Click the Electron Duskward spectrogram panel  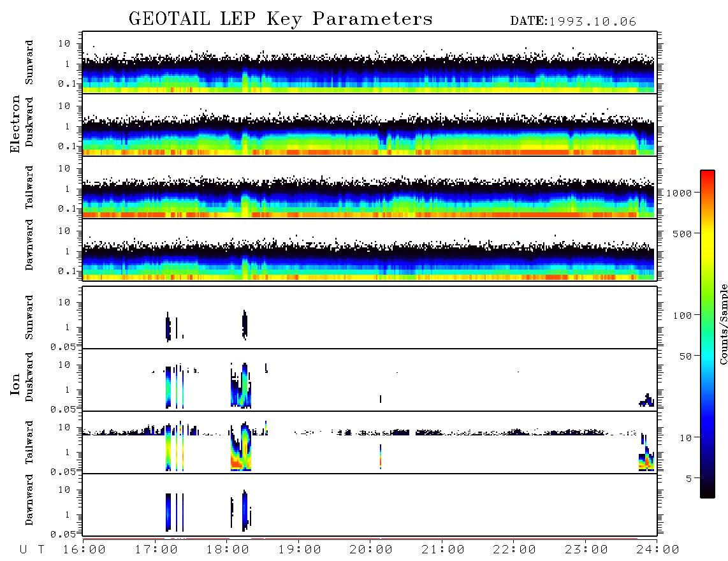370,124
